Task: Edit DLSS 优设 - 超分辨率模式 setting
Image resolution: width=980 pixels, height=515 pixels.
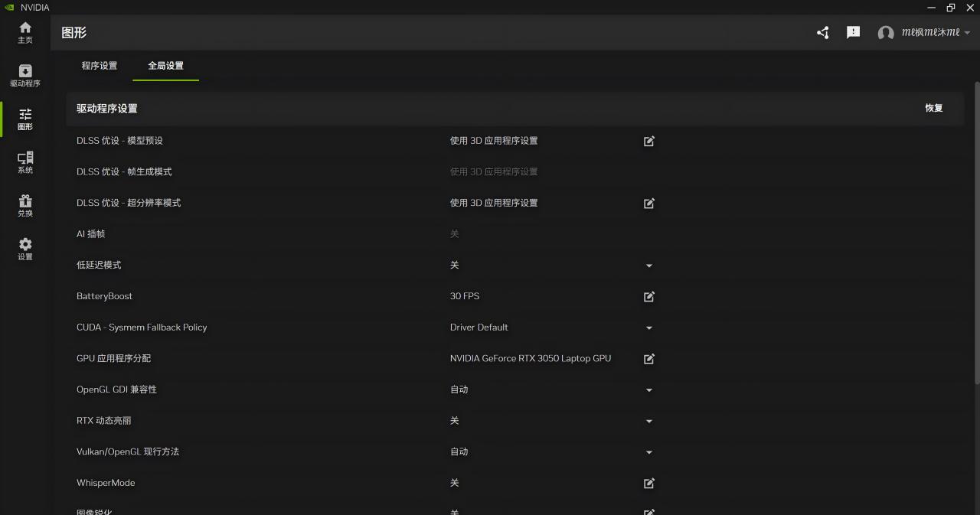Action: pos(649,203)
